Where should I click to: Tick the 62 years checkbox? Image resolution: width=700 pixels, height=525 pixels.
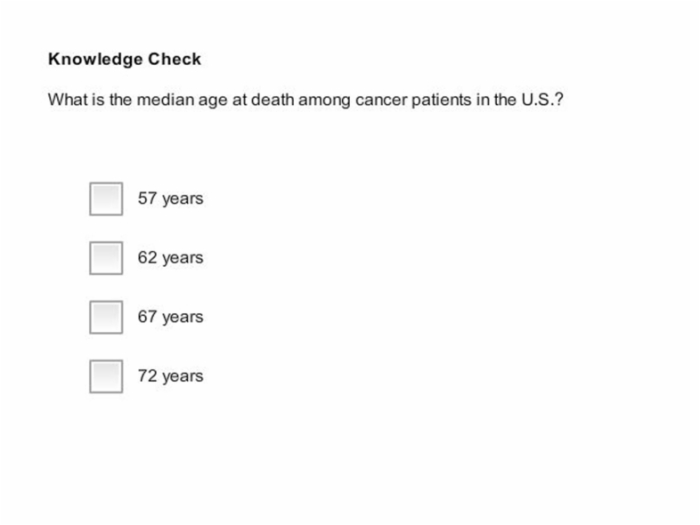click(106, 258)
